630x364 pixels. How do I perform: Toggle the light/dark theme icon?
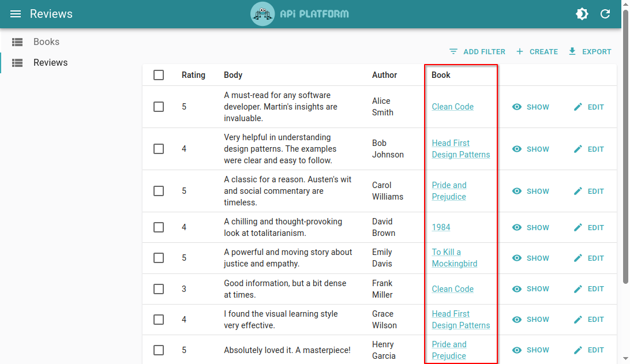(582, 14)
